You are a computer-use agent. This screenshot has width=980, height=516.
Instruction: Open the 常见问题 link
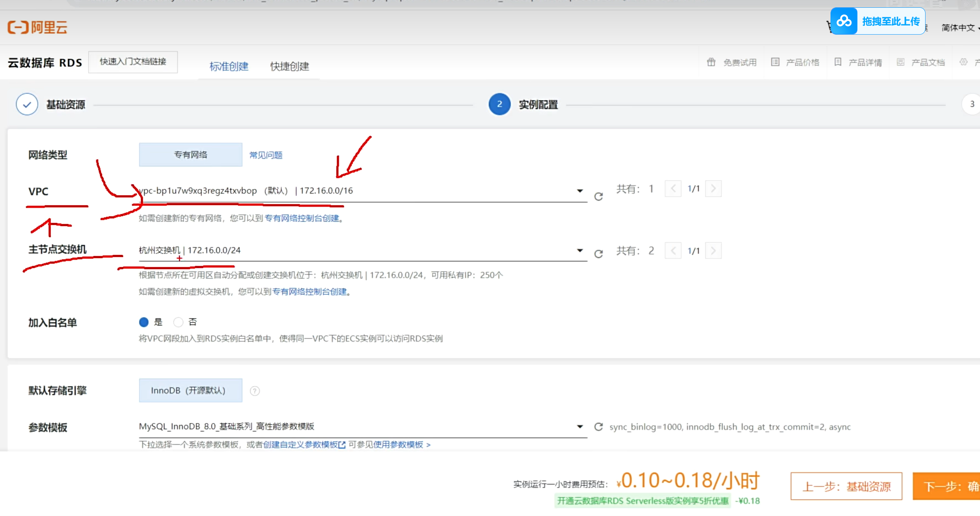(x=265, y=155)
